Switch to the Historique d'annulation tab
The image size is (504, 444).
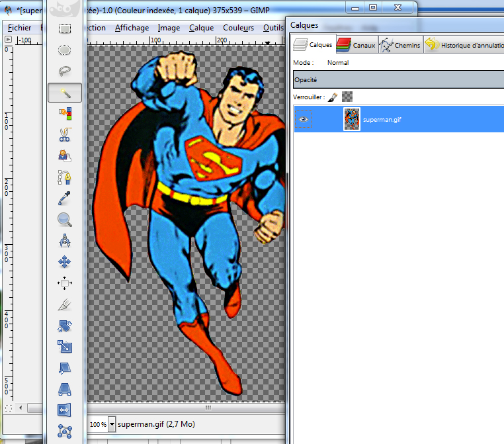(x=464, y=45)
